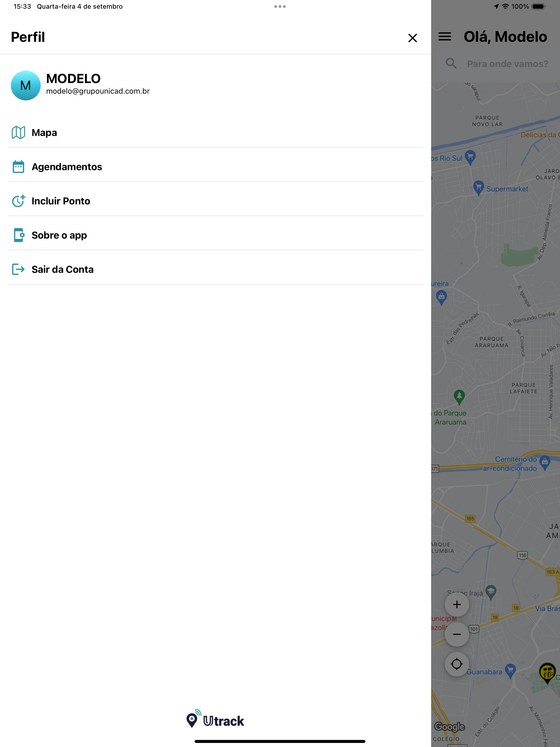Click the green park pin for Parque Araruama
The width and height of the screenshot is (560, 747).
point(459,397)
